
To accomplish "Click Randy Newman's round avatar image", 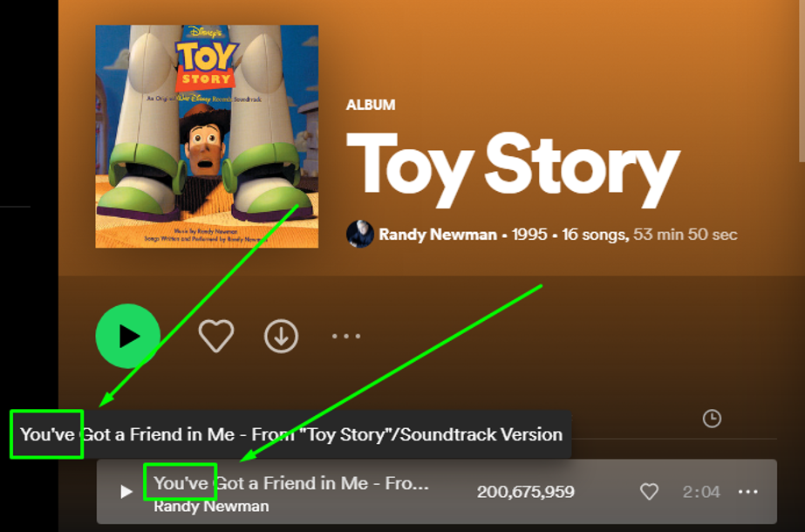I will [x=360, y=234].
